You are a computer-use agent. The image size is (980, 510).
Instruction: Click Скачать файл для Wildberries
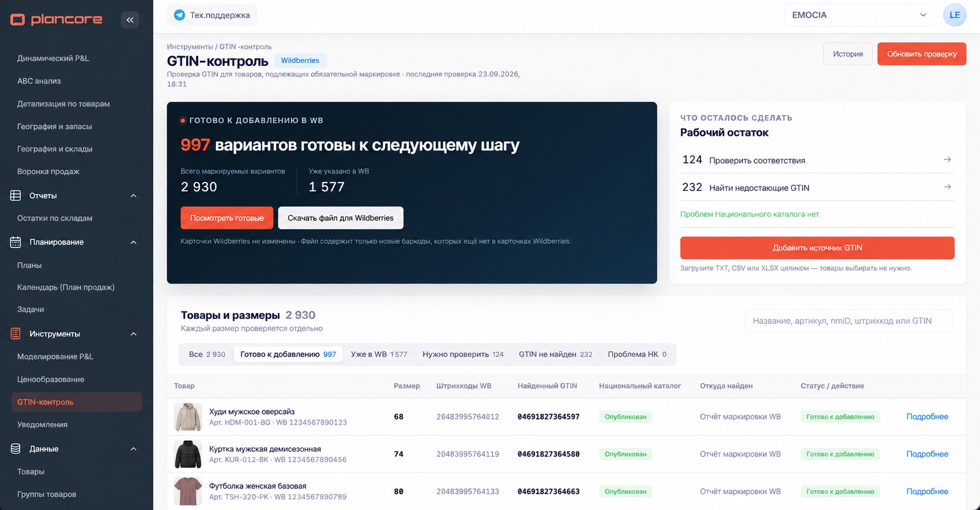coord(341,218)
